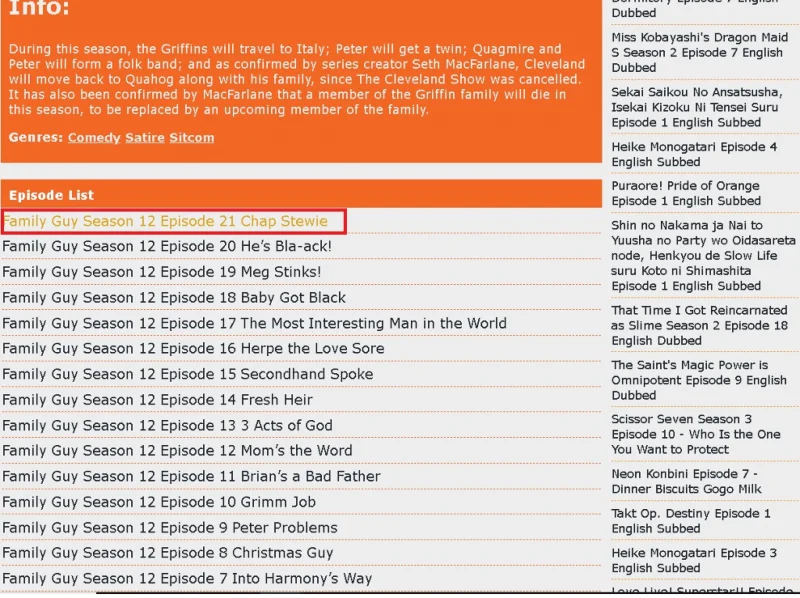800x598 pixels.
Task: Select Episode 19 Meg Stinks!
Action: click(x=162, y=272)
